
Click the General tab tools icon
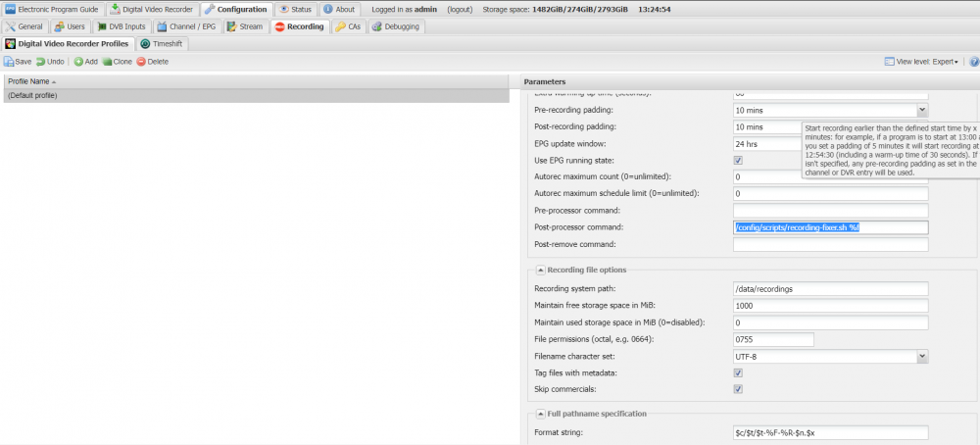click(11, 26)
